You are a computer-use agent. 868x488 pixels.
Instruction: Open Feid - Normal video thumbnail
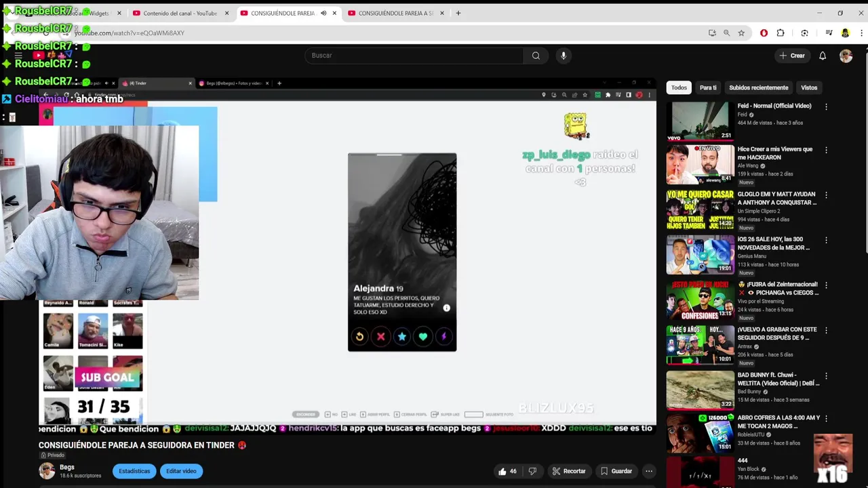pyautogui.click(x=700, y=121)
